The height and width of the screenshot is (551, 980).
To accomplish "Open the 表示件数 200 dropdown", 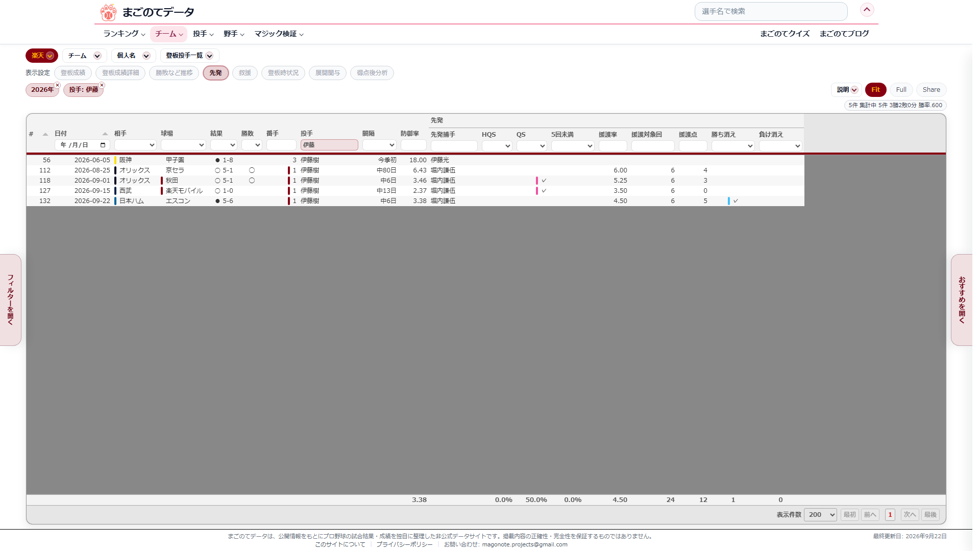I will [820, 515].
